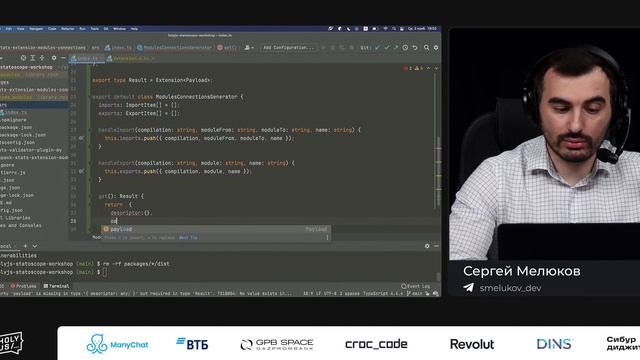The image size is (640, 360).
Task: Hide the Project panel with the minus icon
Action: [63, 58]
